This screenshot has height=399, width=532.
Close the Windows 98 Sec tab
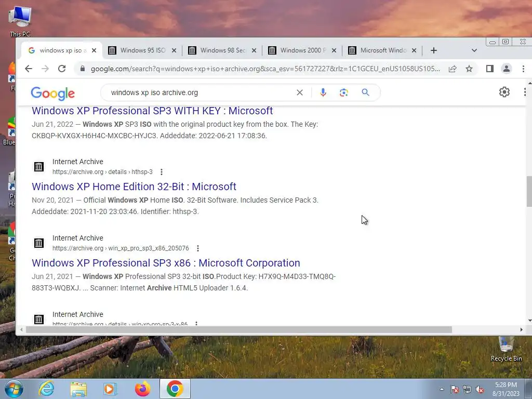pos(254,50)
